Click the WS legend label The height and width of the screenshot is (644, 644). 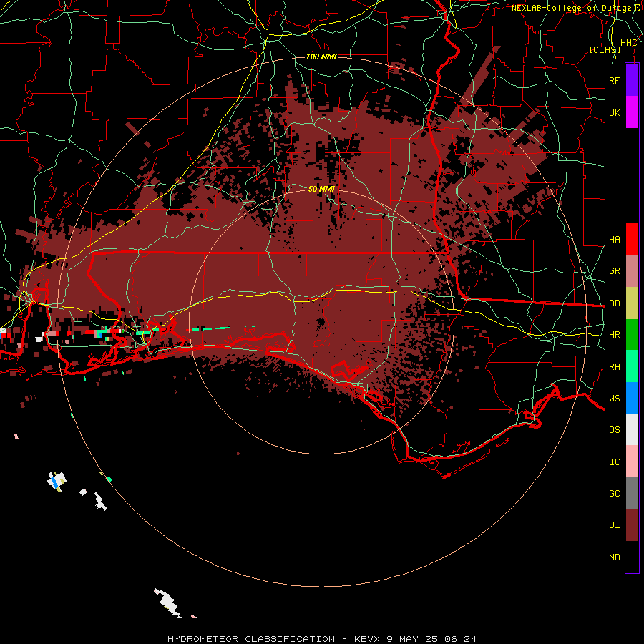(x=614, y=399)
